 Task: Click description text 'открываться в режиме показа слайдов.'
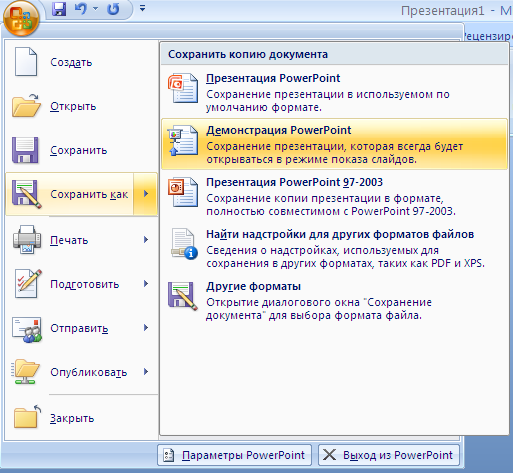[311, 160]
